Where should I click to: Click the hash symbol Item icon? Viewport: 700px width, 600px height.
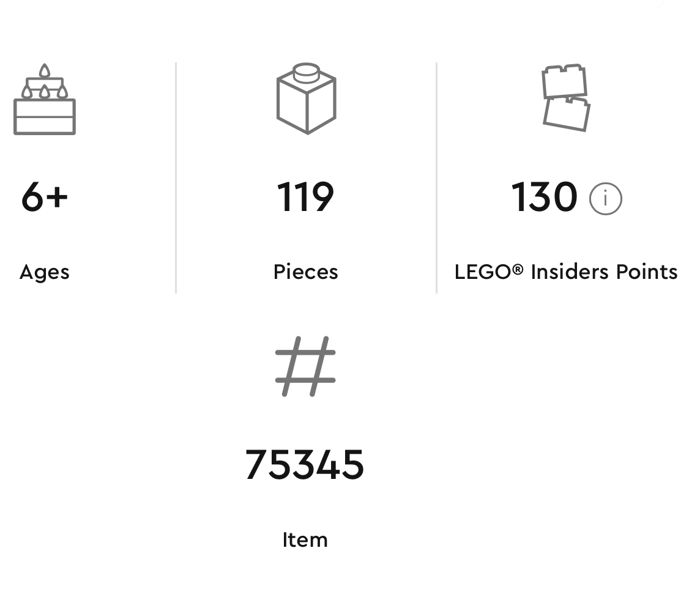pos(305,366)
